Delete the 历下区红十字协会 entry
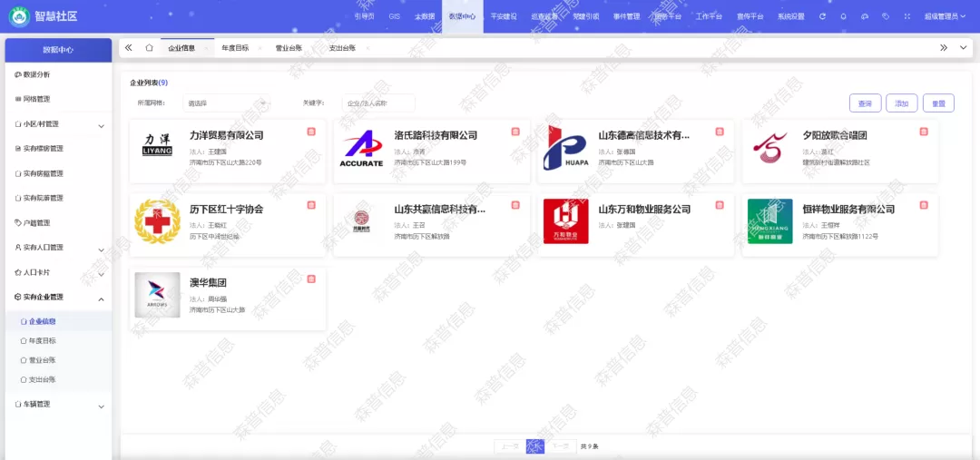 coord(311,205)
